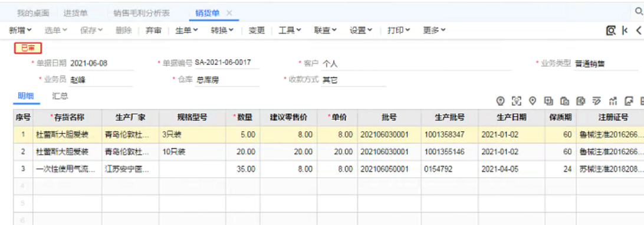Open the 转换 dropdown menu

222,31
